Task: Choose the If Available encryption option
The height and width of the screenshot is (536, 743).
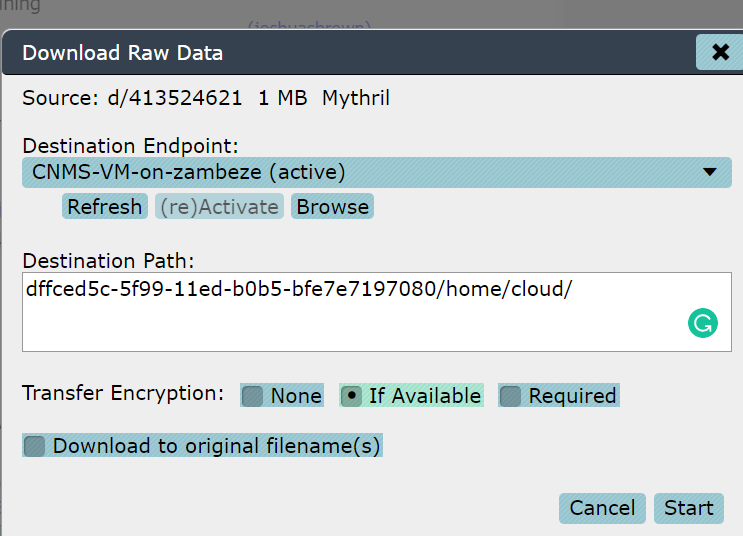Action: 411,395
